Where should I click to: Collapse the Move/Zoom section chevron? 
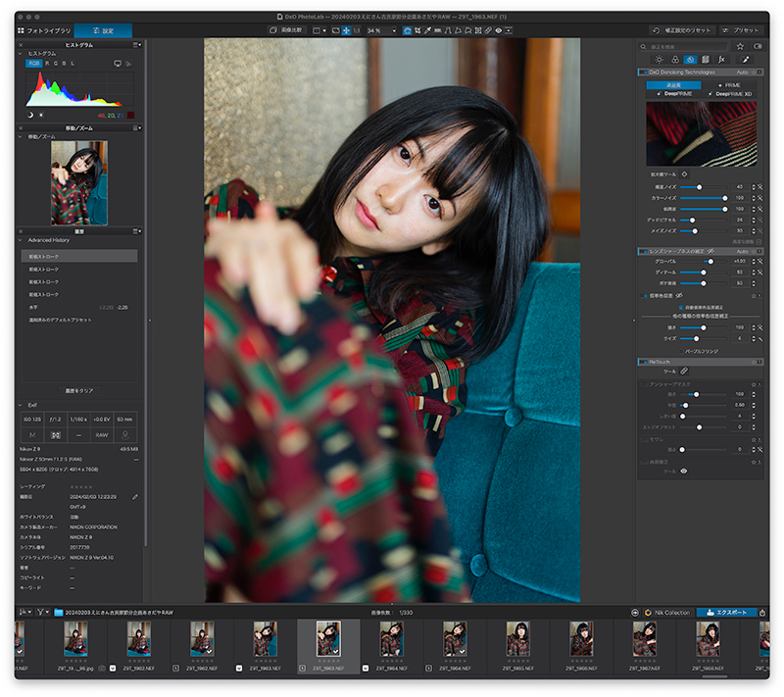click(21, 136)
